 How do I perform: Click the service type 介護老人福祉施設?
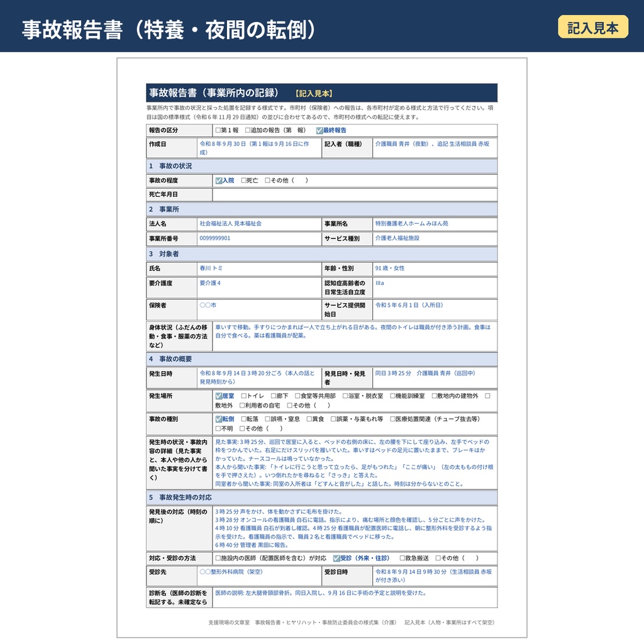pyautogui.click(x=397, y=238)
